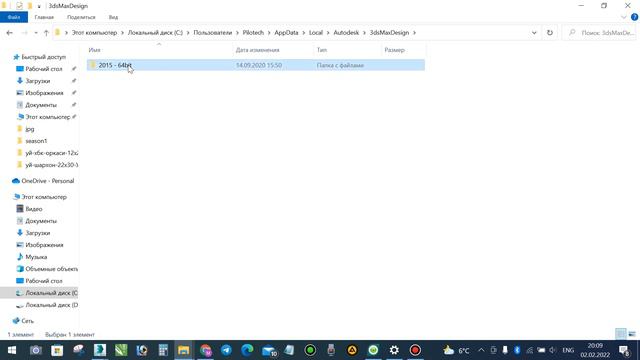Click Pilotech breadcrumb in address bar
This screenshot has height=360, width=640.
tap(253, 33)
